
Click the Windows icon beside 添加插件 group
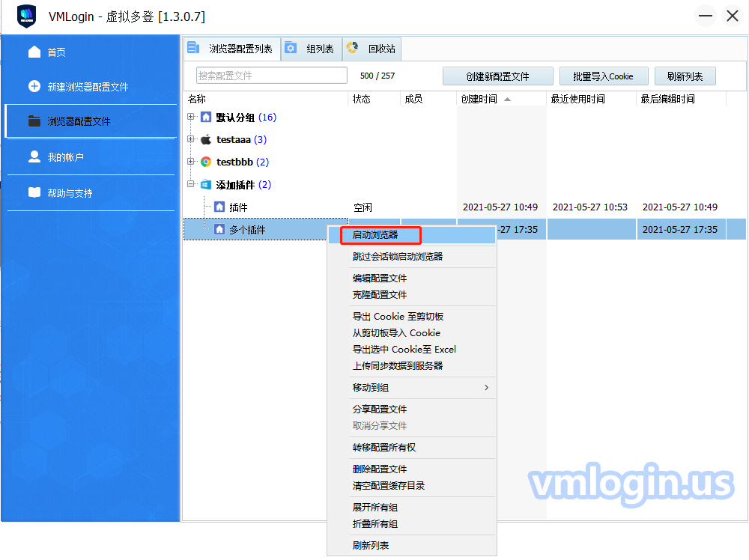click(x=206, y=185)
